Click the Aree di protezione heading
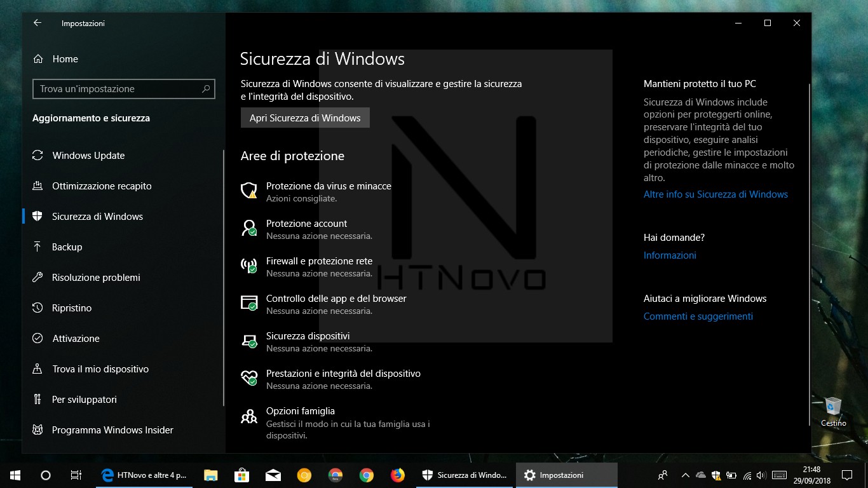The height and width of the screenshot is (488, 868). tap(292, 156)
